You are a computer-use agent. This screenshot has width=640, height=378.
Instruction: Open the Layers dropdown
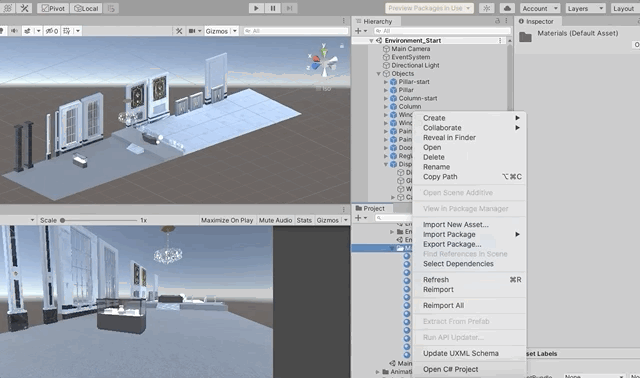click(x=585, y=8)
